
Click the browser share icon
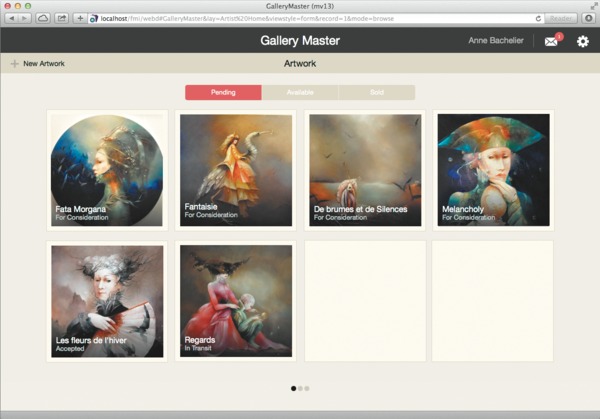click(61, 18)
